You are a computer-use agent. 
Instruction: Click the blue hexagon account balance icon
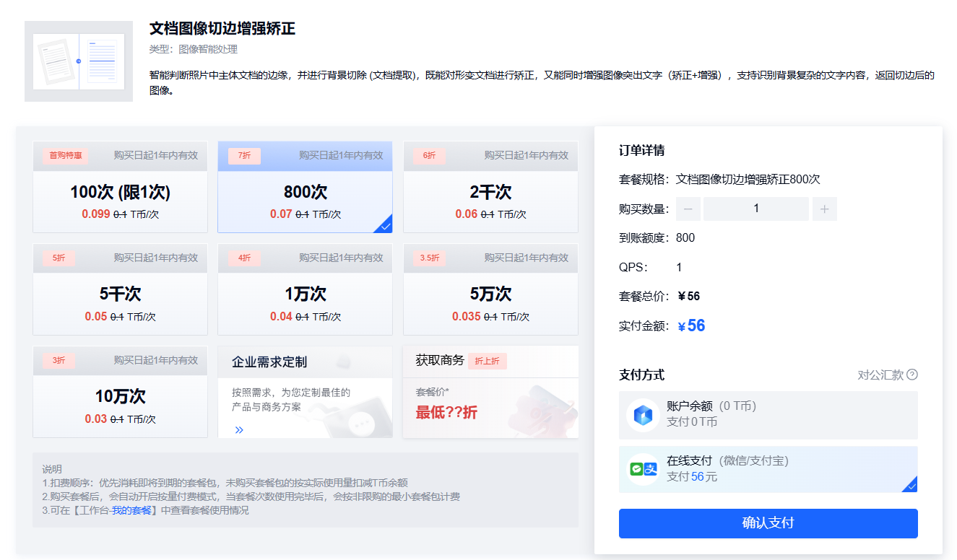pos(643,415)
